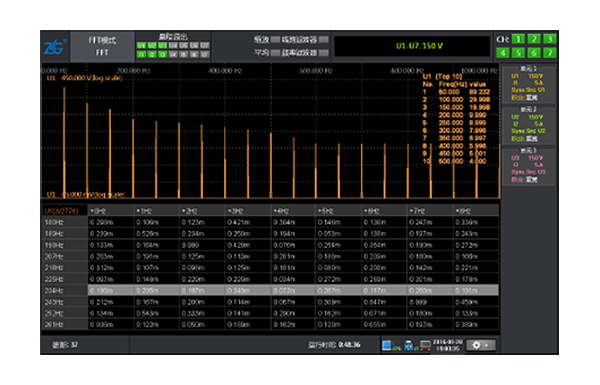The image size is (600, 385).
Task: Open element 2 panel with U2 150V
Action: coord(528,125)
